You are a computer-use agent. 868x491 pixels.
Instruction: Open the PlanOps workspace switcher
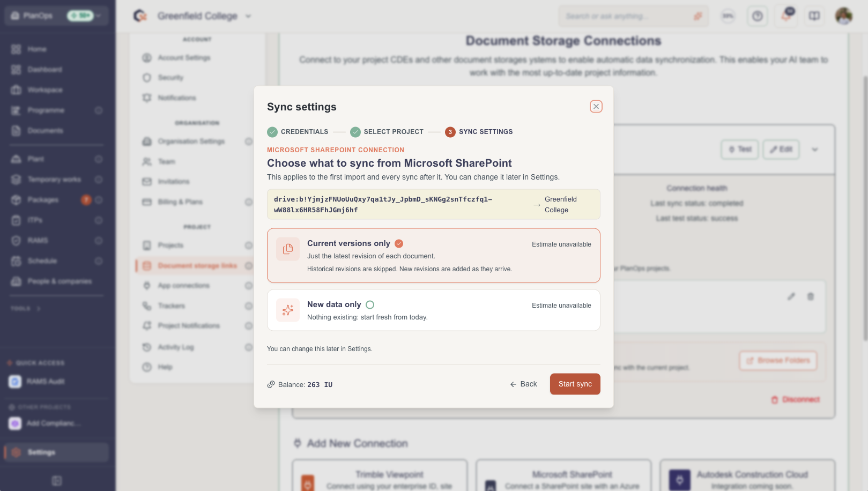pyautogui.click(x=56, y=16)
